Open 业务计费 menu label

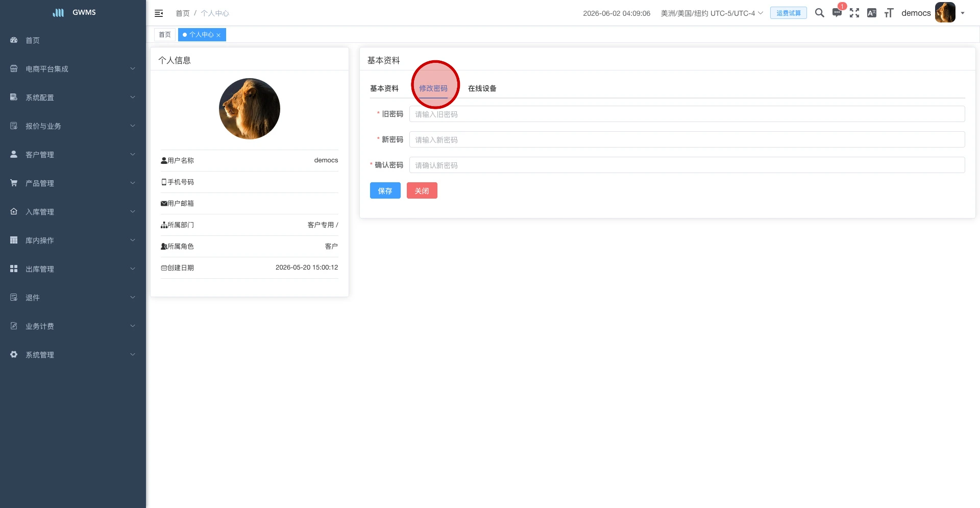[40, 326]
